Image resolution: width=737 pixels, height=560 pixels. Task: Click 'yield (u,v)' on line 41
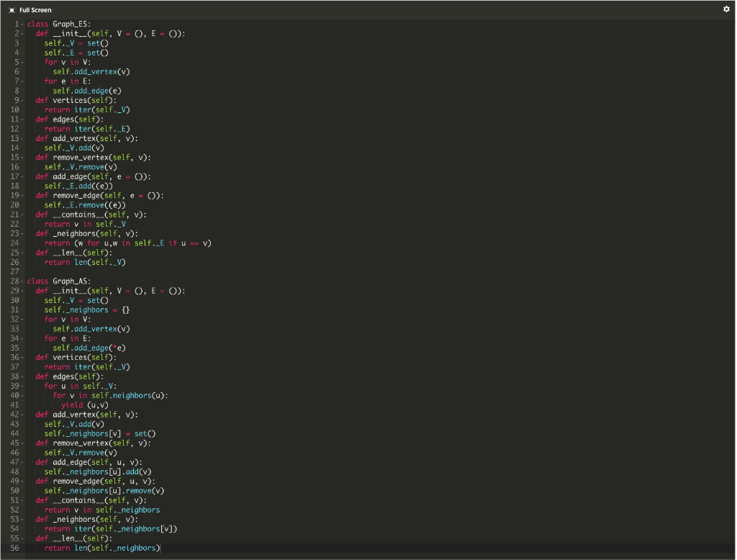coord(85,405)
